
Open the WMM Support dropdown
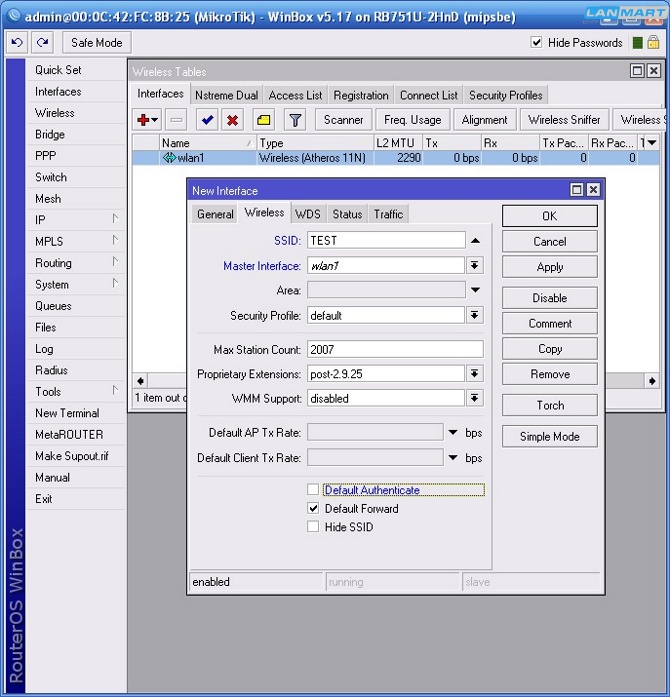coord(475,398)
